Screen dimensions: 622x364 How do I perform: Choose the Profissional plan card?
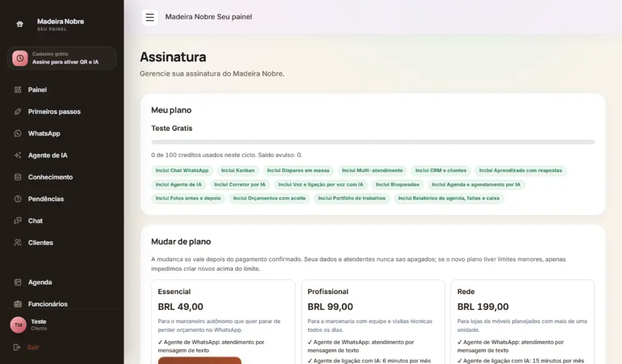pos(373,322)
